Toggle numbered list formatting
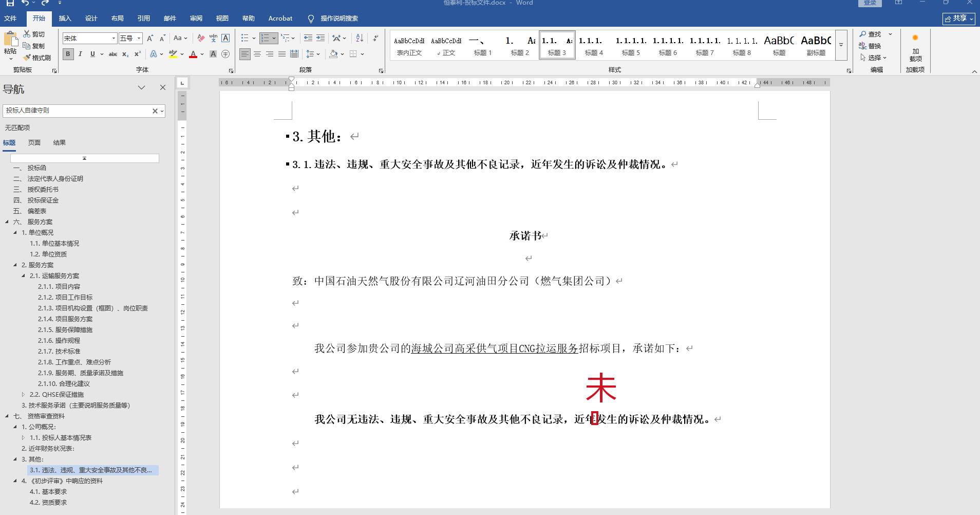This screenshot has height=515, width=980. click(265, 38)
